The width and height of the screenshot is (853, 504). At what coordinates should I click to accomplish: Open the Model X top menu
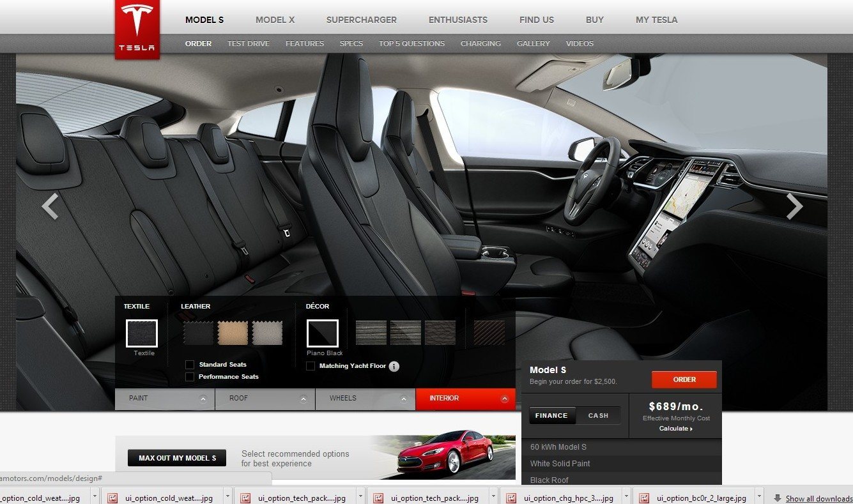(275, 20)
